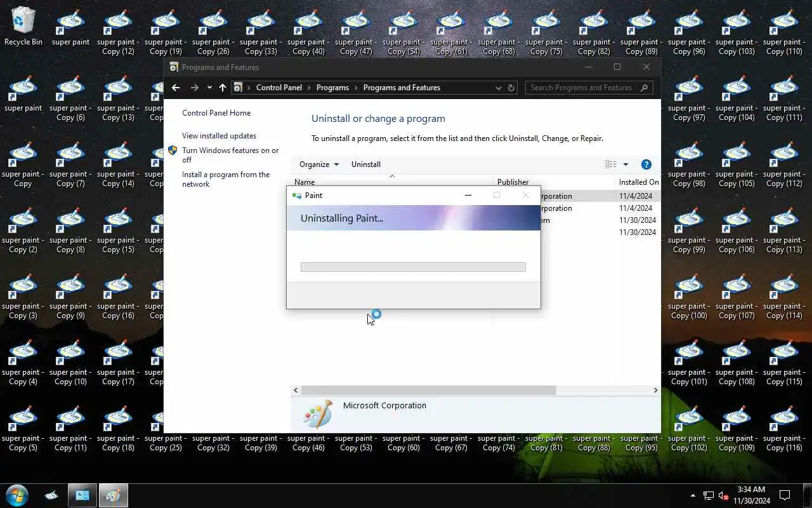Image resolution: width=812 pixels, height=508 pixels.
Task: Select 'super paint - Copy (12)' desktop shortcut
Action: (x=118, y=32)
